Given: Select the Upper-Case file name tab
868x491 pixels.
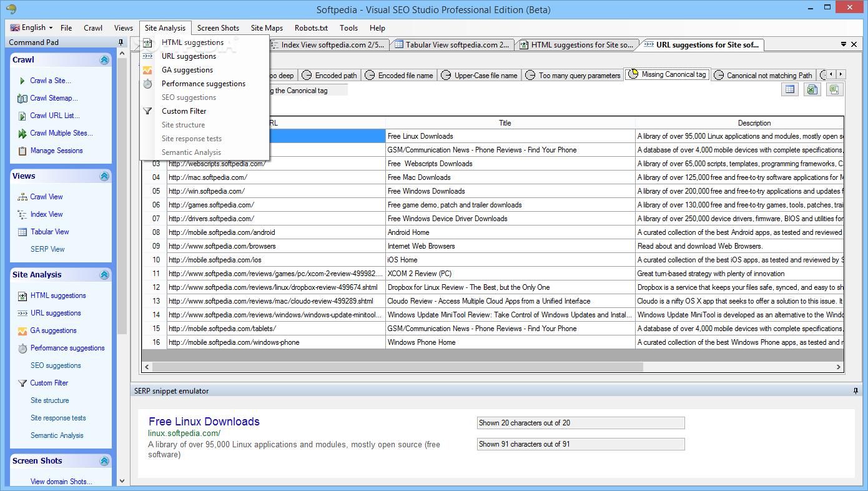Looking at the screenshot, I should pyautogui.click(x=480, y=75).
